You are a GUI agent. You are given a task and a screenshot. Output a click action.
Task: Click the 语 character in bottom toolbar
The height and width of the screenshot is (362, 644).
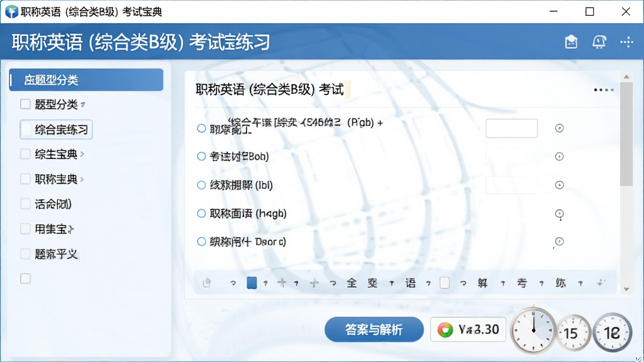click(410, 283)
